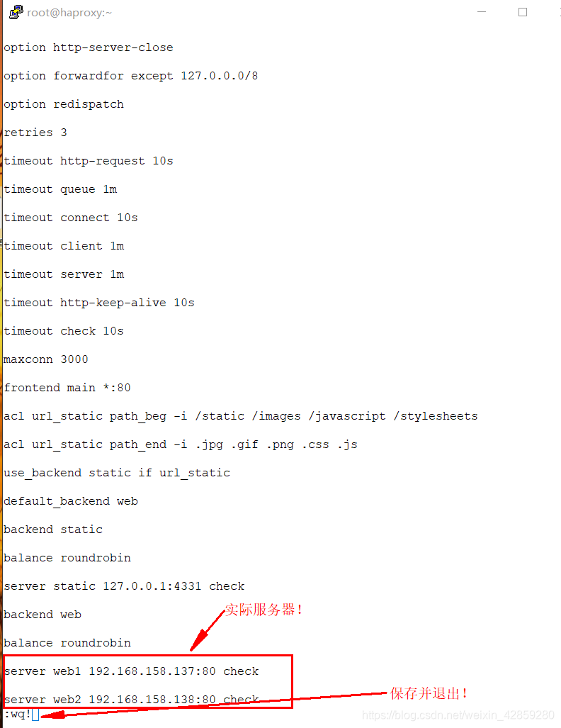This screenshot has width=561, height=728.
Task: Click the 'server web2 192.168.158.138:80 check' line
Action: [x=131, y=699]
